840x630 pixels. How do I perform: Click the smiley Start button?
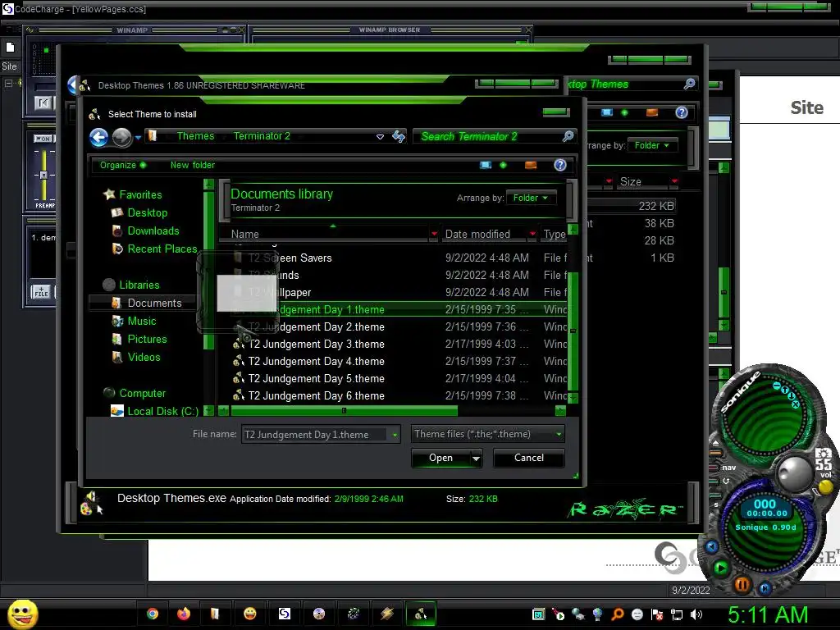[x=23, y=614]
